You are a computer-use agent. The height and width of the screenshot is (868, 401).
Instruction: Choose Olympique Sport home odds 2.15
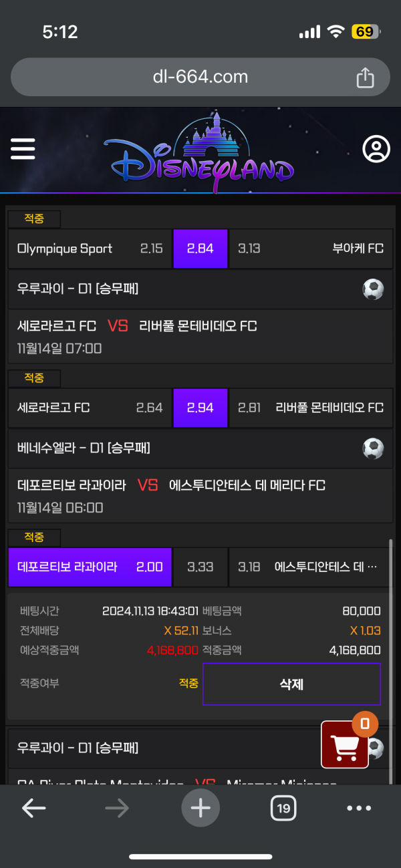[90, 249]
